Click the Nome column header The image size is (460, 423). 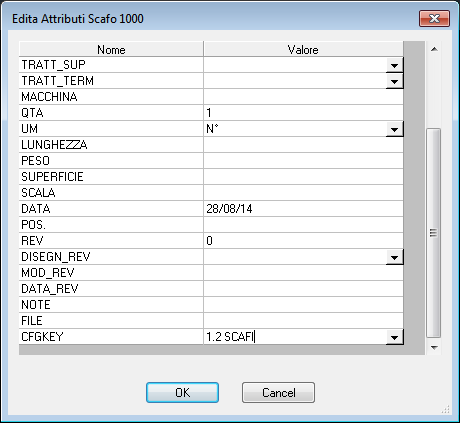pos(111,49)
